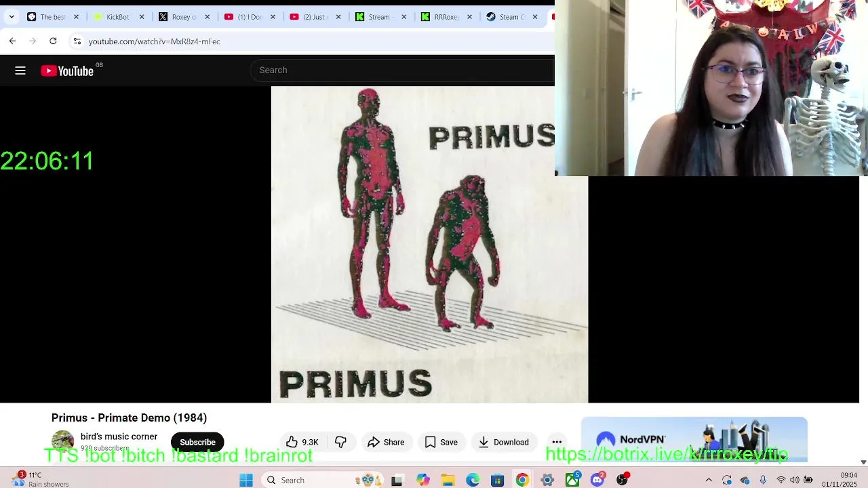Reload the page with the refresh icon
868x488 pixels.
pos(53,41)
